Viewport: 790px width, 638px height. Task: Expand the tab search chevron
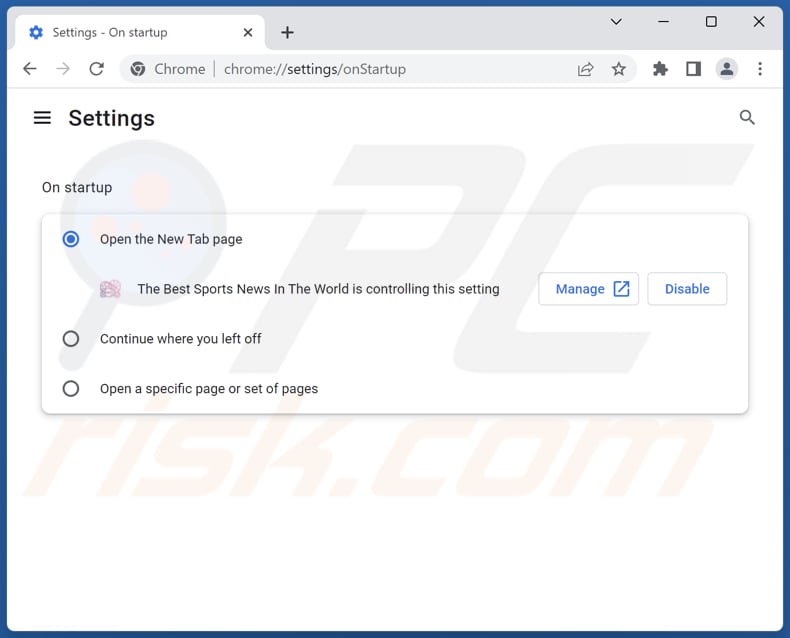(x=616, y=22)
